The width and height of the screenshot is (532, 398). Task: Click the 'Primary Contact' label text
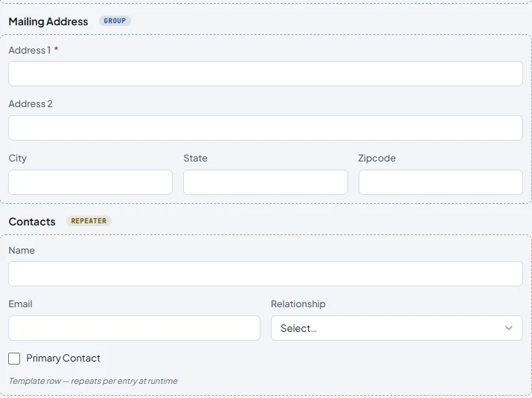click(63, 359)
